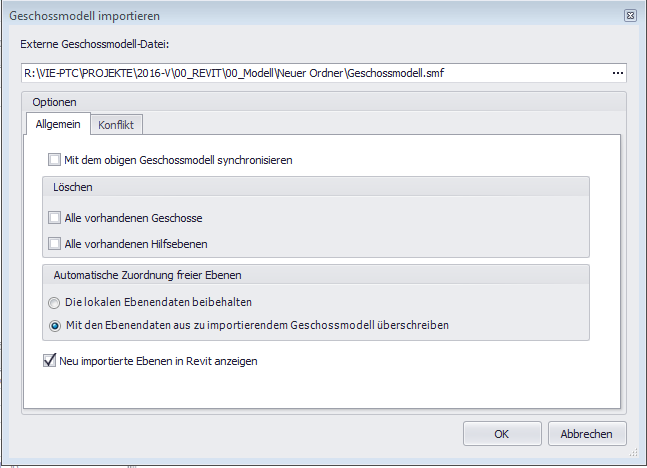Viewport: 647px width, 468px height.
Task: Select 'Die lokalen Ebenendaten beibehalten' radio option
Action: pos(54,301)
